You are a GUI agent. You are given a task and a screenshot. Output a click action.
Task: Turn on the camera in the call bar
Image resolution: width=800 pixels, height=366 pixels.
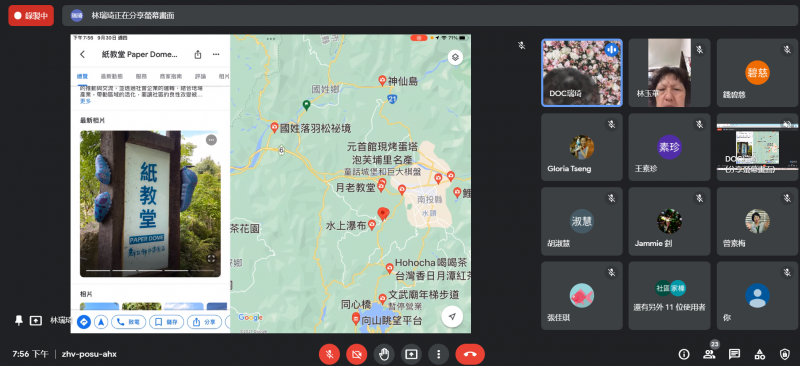[x=357, y=354]
